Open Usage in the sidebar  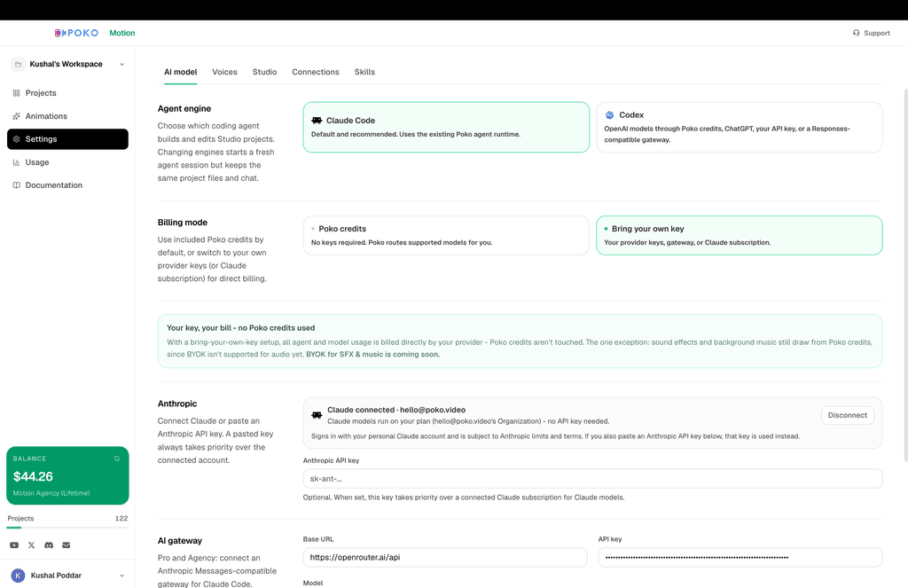click(x=67, y=162)
